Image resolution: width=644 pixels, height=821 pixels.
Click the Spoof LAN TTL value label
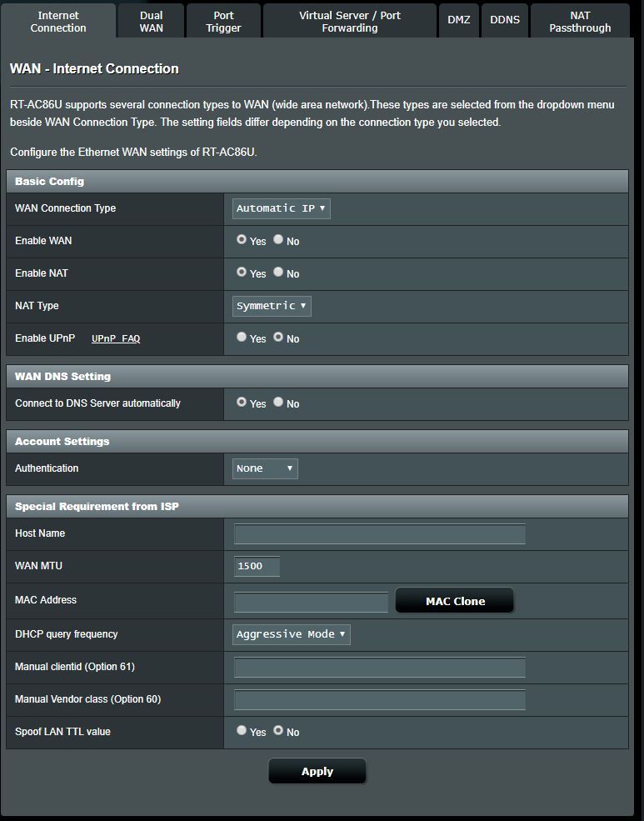point(62,732)
